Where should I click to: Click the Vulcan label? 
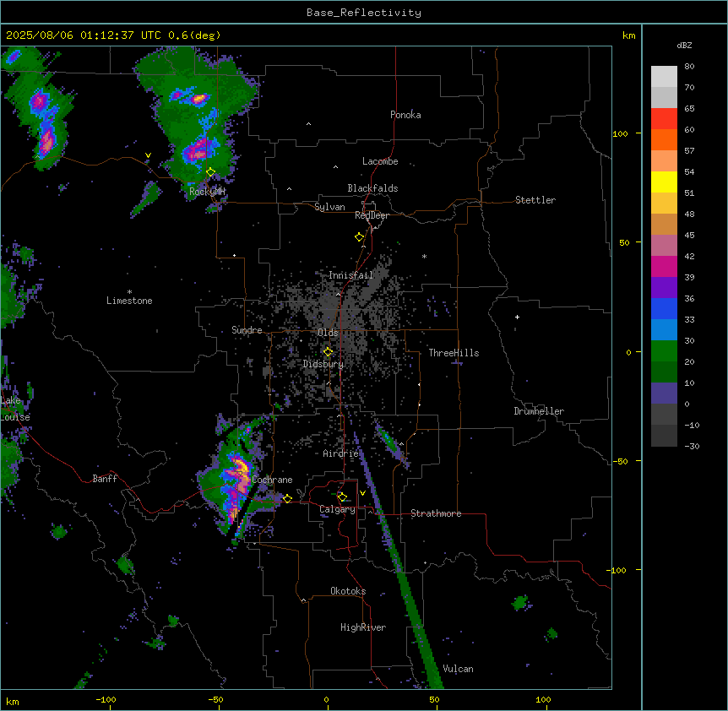(459, 669)
